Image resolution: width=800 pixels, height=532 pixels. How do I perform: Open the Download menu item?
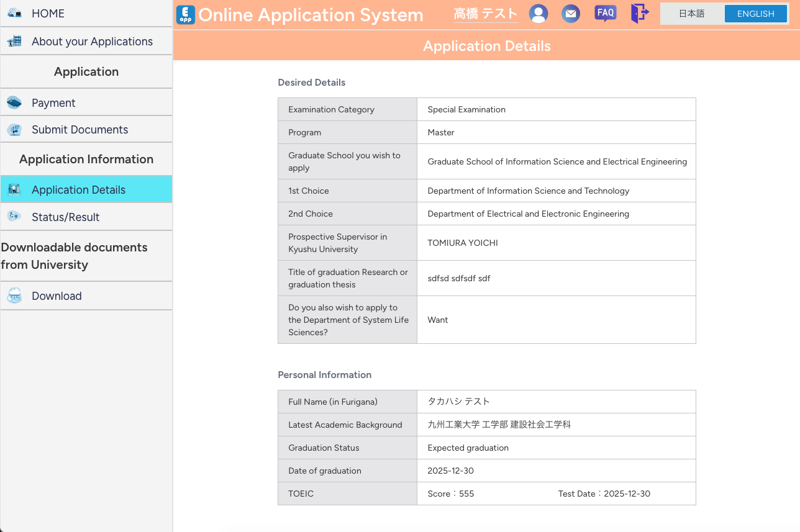tap(86, 296)
